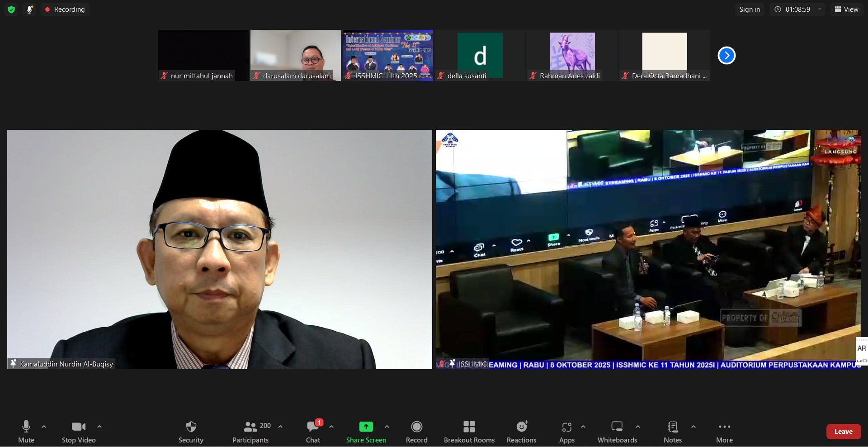This screenshot has height=447, width=868.
Task: Expand Share Screen options arrow
Action: click(x=387, y=427)
